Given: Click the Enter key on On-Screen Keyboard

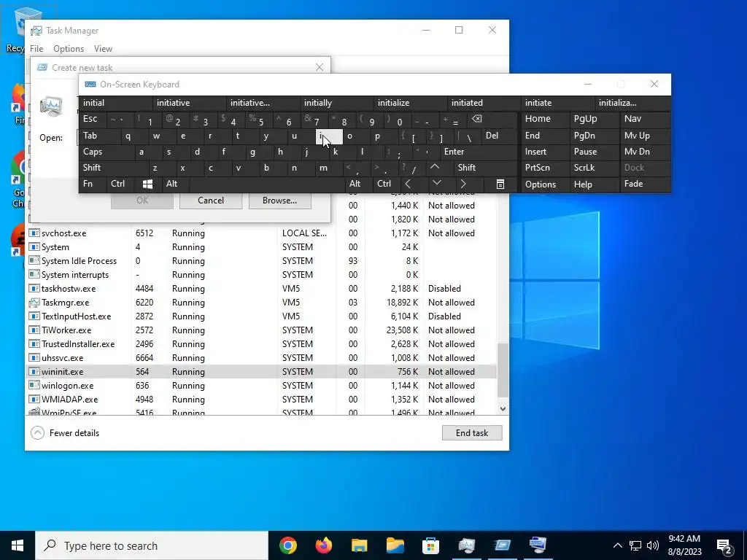Looking at the screenshot, I should (x=479, y=152).
